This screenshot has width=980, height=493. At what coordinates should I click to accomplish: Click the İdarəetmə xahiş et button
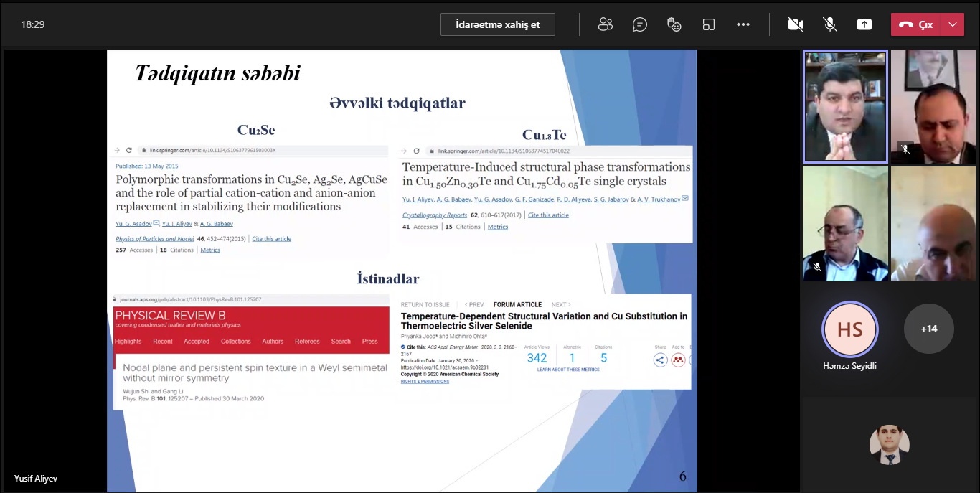498,24
